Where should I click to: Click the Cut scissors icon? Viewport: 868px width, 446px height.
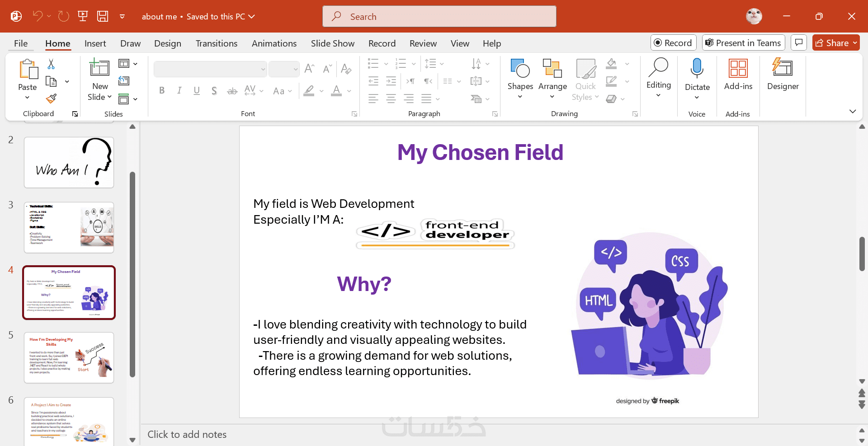pos(51,64)
